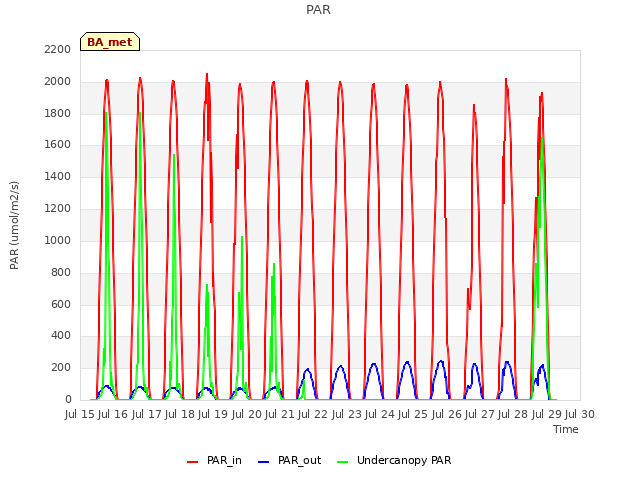Click the Jul 23 x-axis label
The width and height of the screenshot is (640, 480).
(347, 414)
